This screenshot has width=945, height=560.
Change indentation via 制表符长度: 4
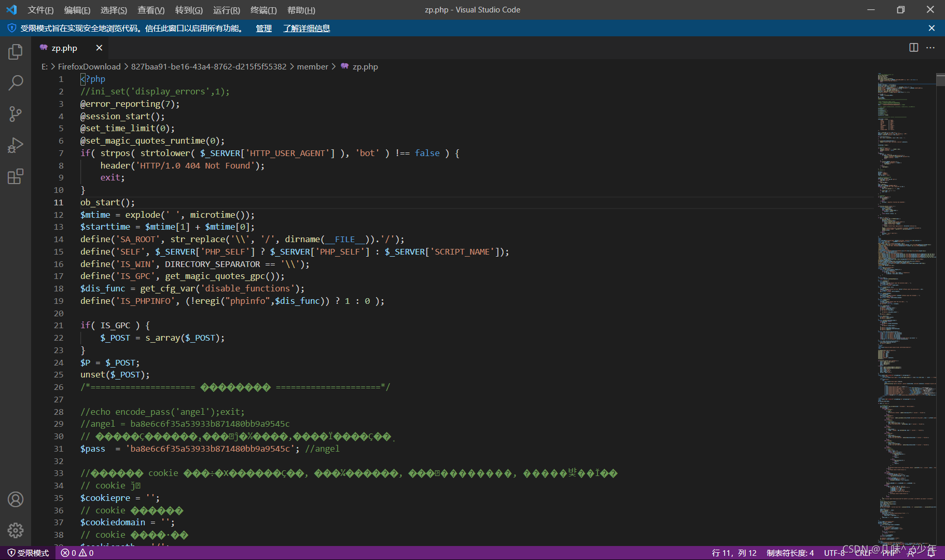tap(790, 553)
